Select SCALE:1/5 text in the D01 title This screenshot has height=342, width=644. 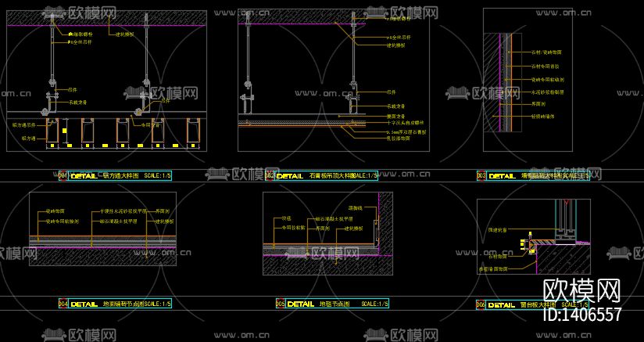point(157,176)
